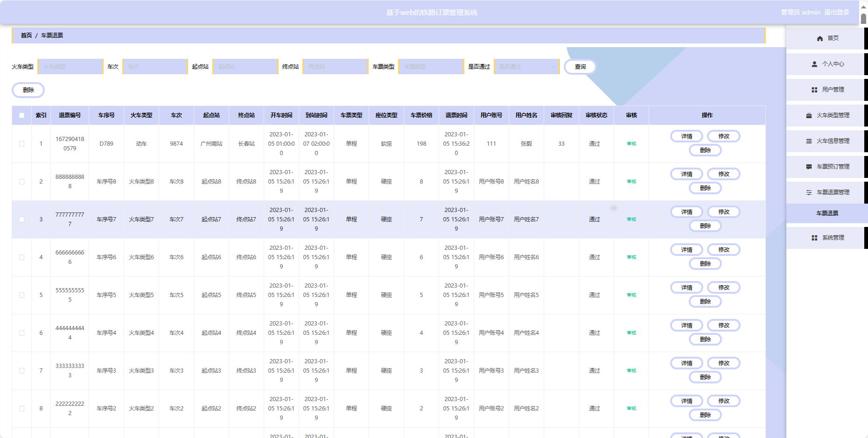Check the checkbox for row 5
This screenshot has width=868, height=438.
[x=21, y=295]
